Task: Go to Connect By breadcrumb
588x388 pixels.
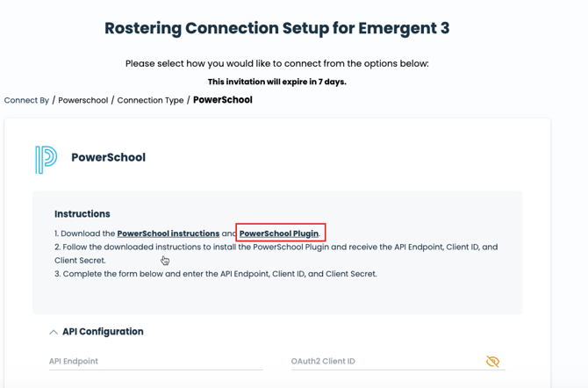Action: [x=26, y=100]
